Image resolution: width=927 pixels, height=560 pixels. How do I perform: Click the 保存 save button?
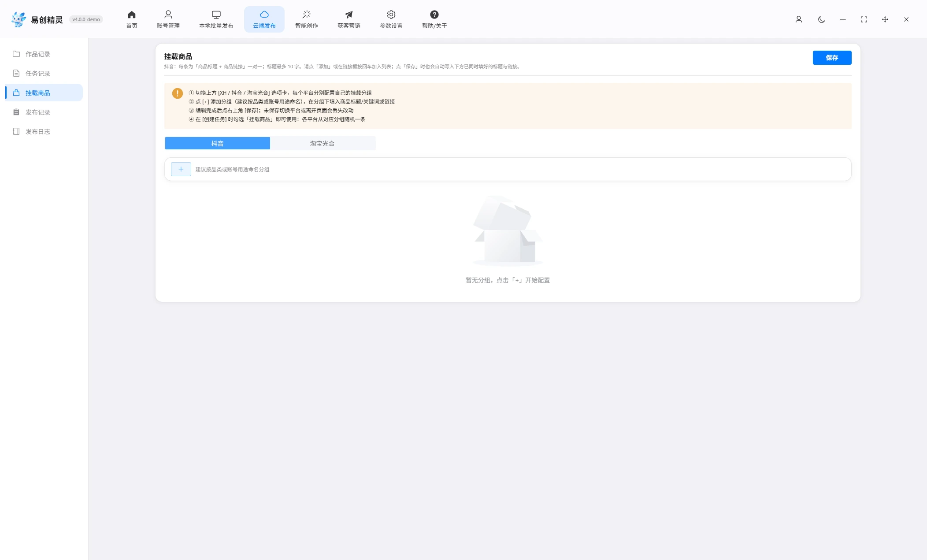(832, 58)
